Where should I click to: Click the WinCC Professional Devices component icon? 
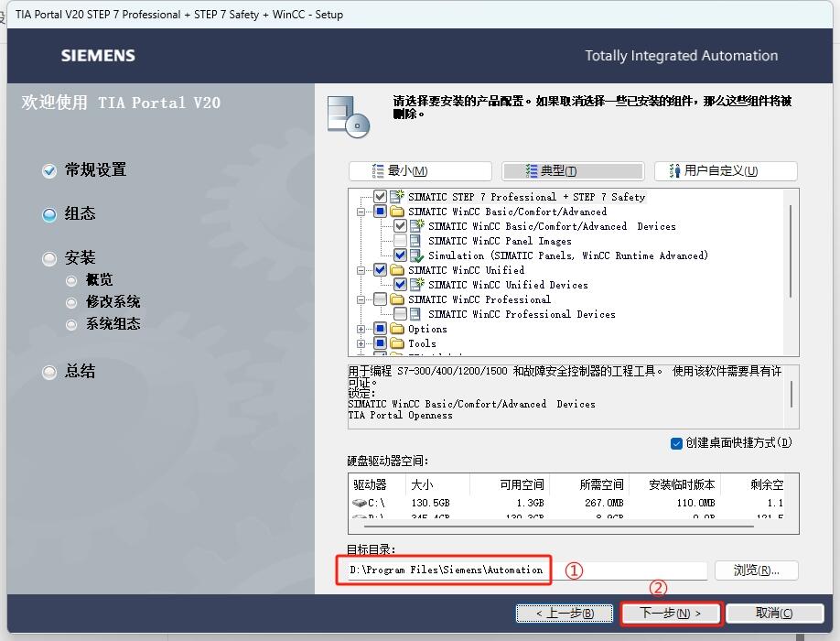pos(415,313)
